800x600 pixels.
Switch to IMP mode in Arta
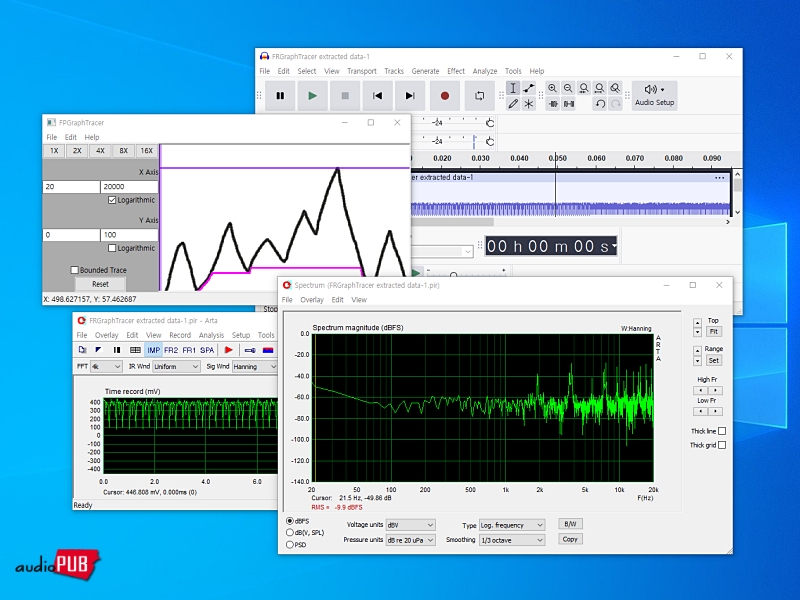pos(154,350)
